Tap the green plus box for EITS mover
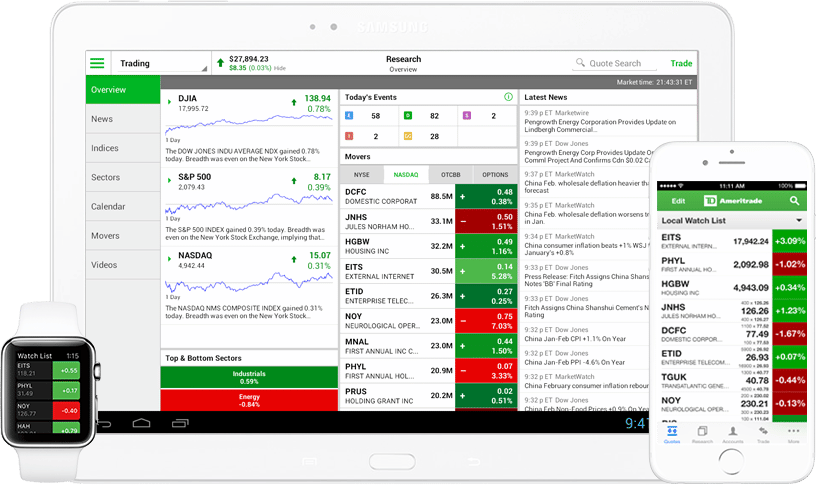 [x=486, y=271]
